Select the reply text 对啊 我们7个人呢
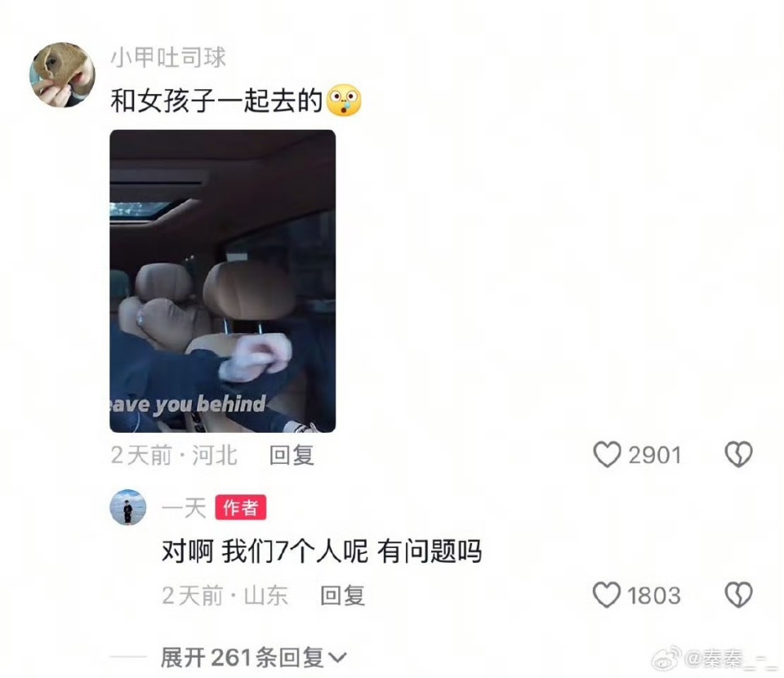Image resolution: width=784 pixels, height=678 pixels. 265,551
